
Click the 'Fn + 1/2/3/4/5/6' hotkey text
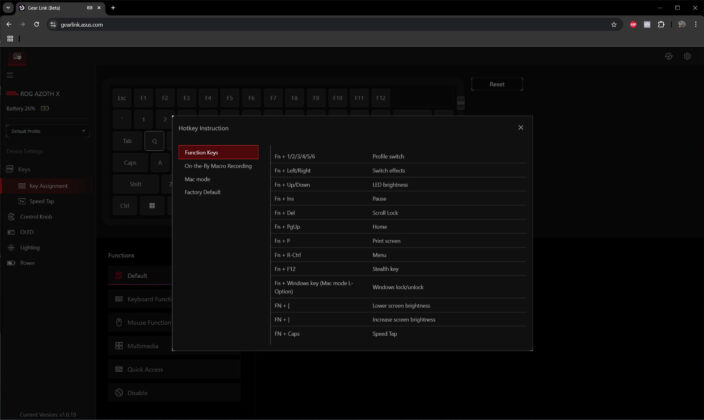coord(295,156)
